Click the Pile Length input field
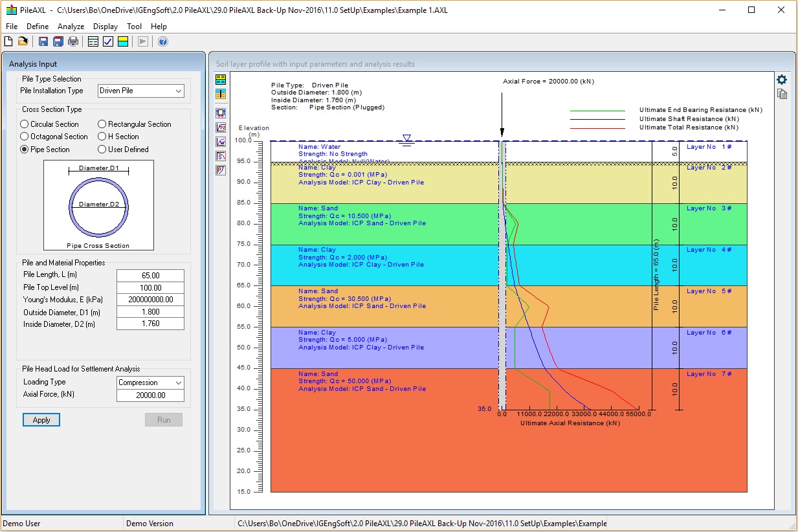The height and width of the screenshot is (532, 798). click(x=150, y=276)
